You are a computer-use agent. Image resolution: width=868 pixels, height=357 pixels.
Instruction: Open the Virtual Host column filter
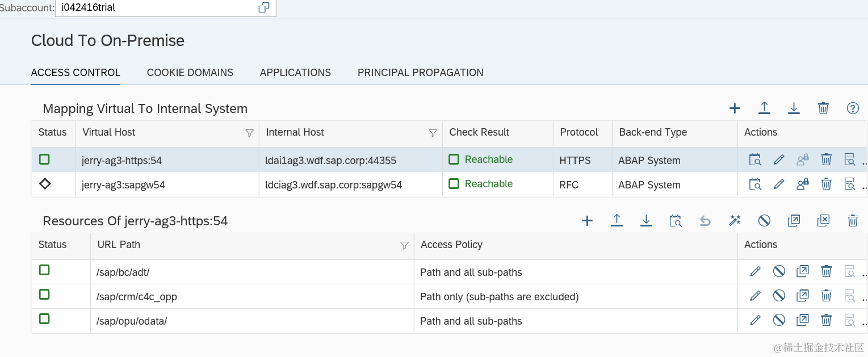pyautogui.click(x=249, y=133)
